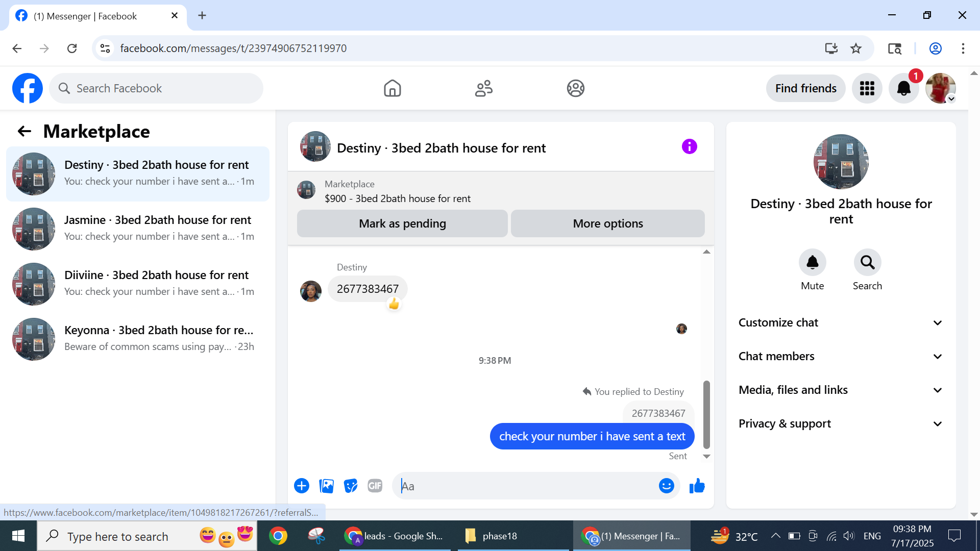This screenshot has height=551, width=980.
Task: Send a thumbs-up like
Action: pos(697,486)
